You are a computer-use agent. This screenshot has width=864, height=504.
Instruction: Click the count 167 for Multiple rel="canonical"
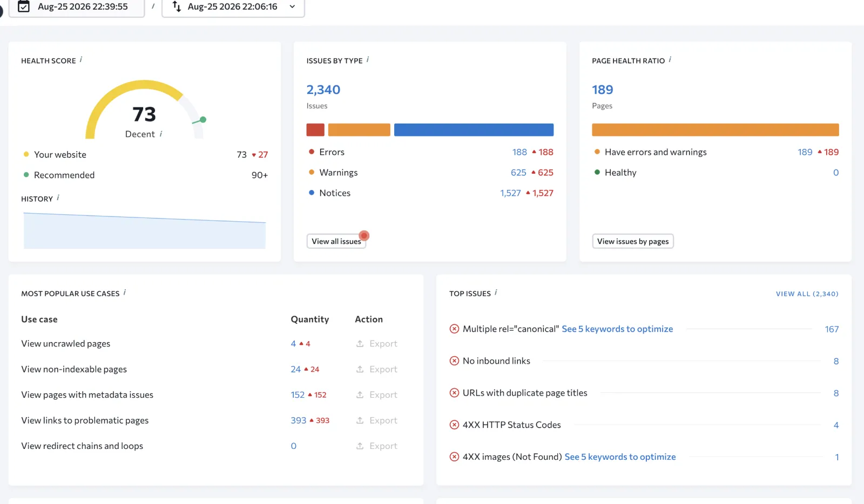(832, 329)
